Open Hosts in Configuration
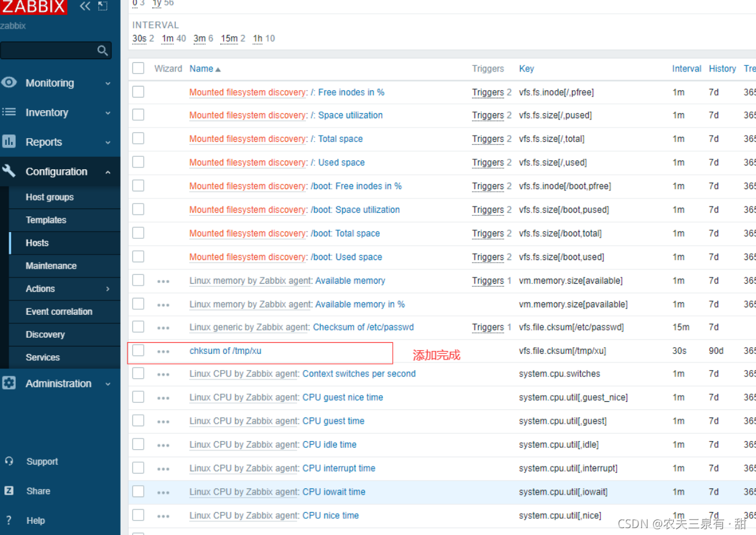Image resolution: width=756 pixels, height=535 pixels. click(x=37, y=243)
